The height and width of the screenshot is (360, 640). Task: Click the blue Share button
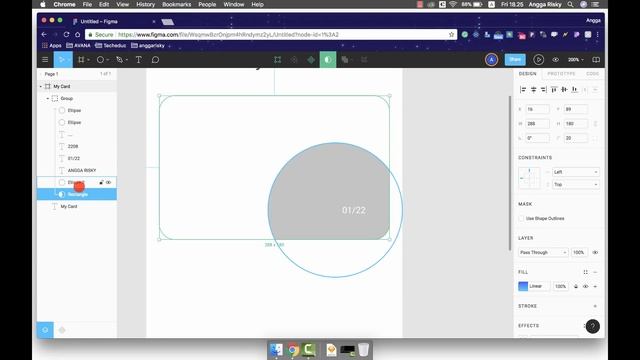515,60
